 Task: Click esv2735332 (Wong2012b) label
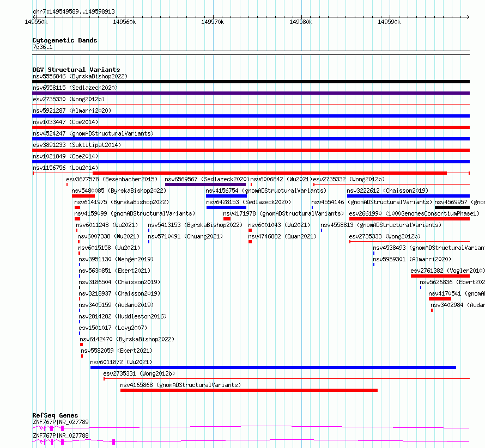click(x=349, y=179)
